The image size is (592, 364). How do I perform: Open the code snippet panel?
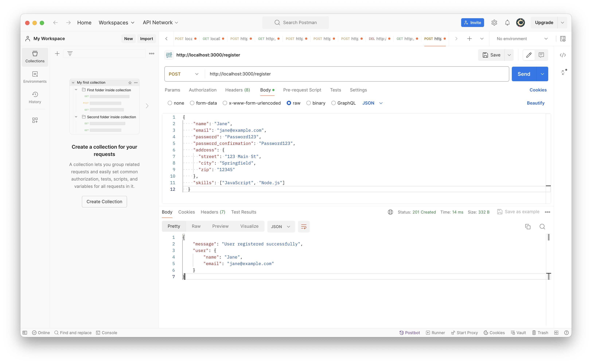coord(563,55)
